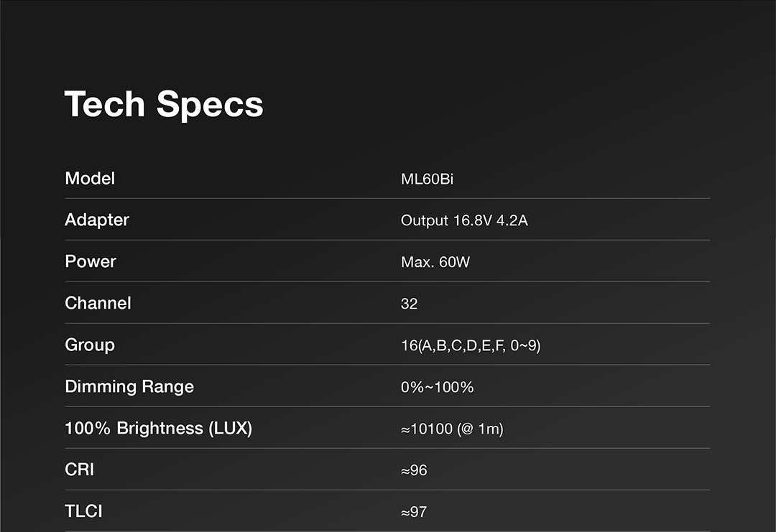Click the ML60Bi model value
Viewport: 776px width, 532px height.
point(427,179)
